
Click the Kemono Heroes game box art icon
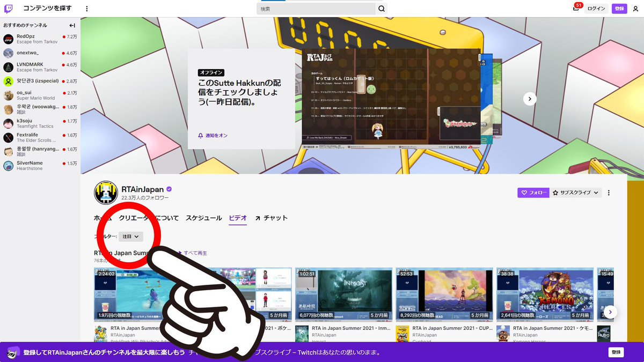pos(503,334)
